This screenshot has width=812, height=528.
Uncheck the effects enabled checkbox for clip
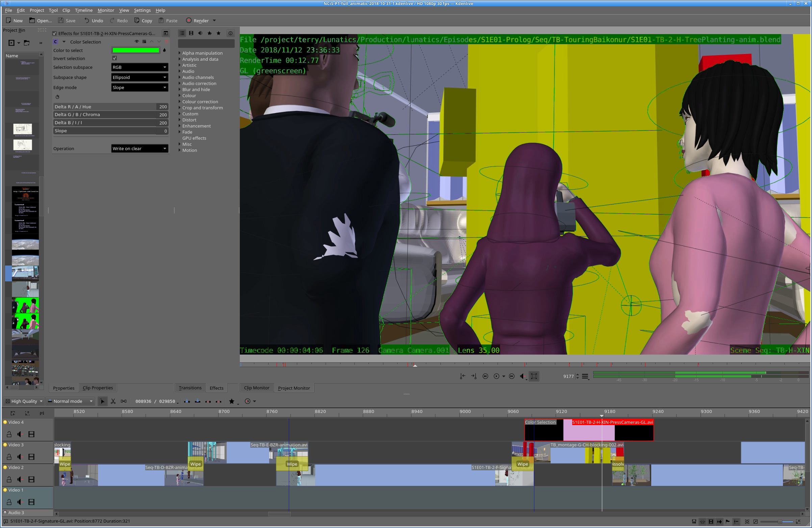pos(54,33)
